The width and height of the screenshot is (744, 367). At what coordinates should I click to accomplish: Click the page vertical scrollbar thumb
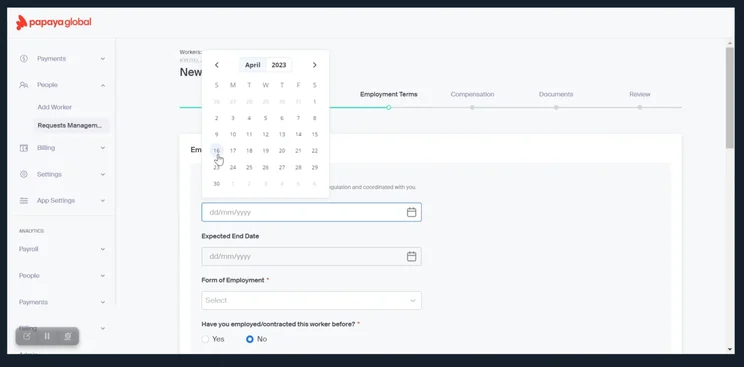coord(730,98)
